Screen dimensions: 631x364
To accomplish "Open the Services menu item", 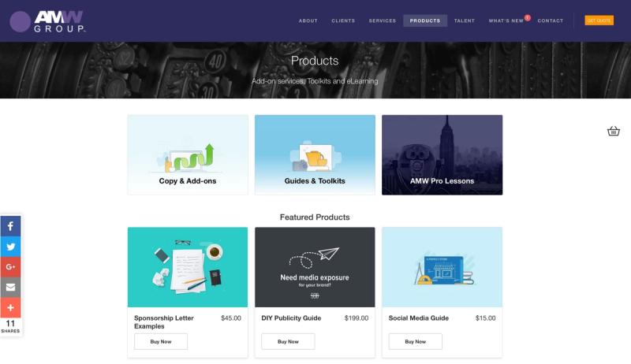I will pos(383,21).
